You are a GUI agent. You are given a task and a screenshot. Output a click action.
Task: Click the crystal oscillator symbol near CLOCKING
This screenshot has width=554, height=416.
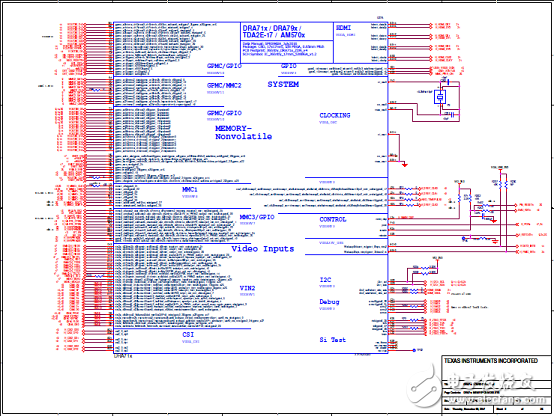click(x=440, y=97)
